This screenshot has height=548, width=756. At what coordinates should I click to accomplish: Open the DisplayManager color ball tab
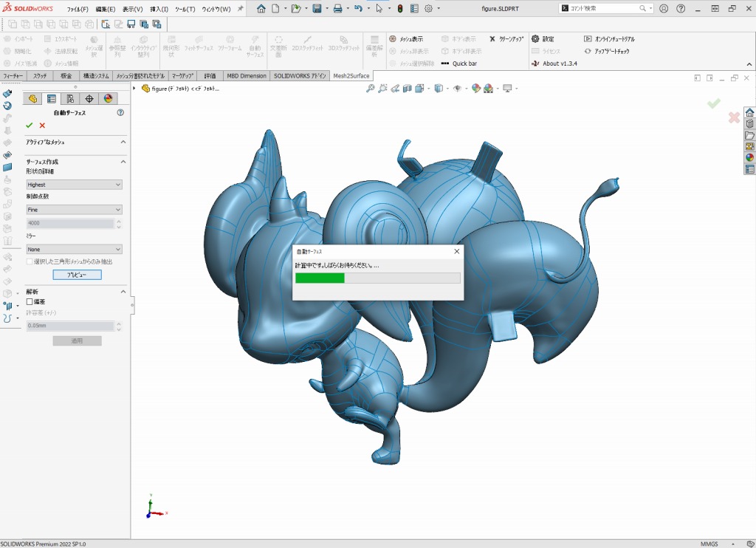[x=108, y=98]
